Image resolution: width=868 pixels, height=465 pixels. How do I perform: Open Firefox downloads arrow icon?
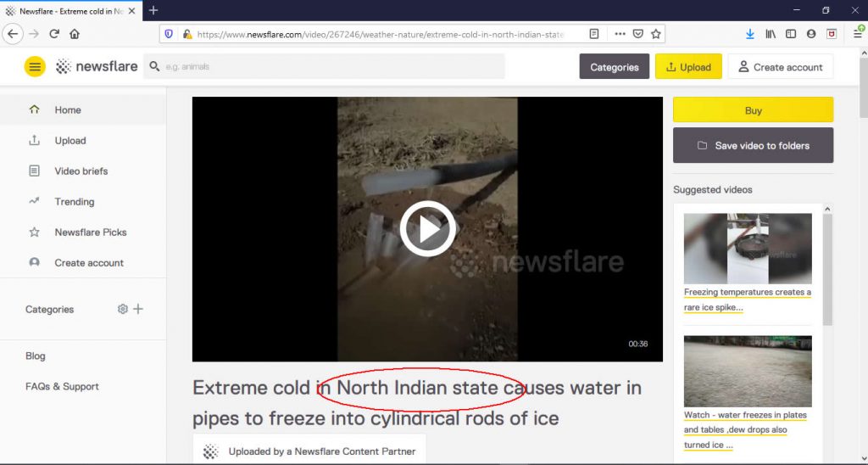pyautogui.click(x=749, y=34)
